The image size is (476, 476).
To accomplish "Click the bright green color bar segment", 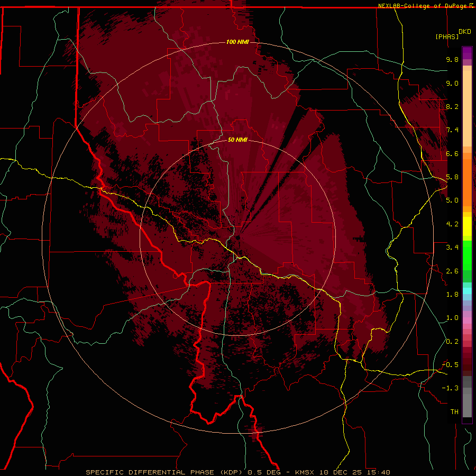I will pos(467,254).
